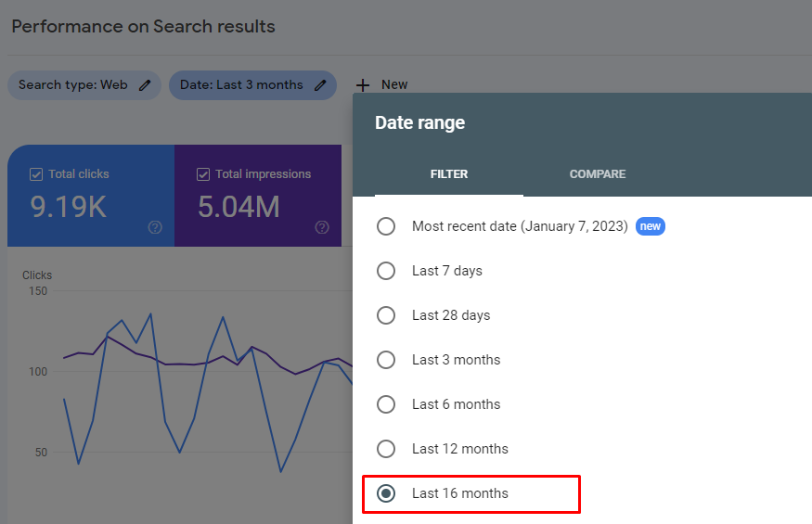Open help icon on Total impressions card
Image resolution: width=812 pixels, height=524 pixels.
(x=322, y=227)
